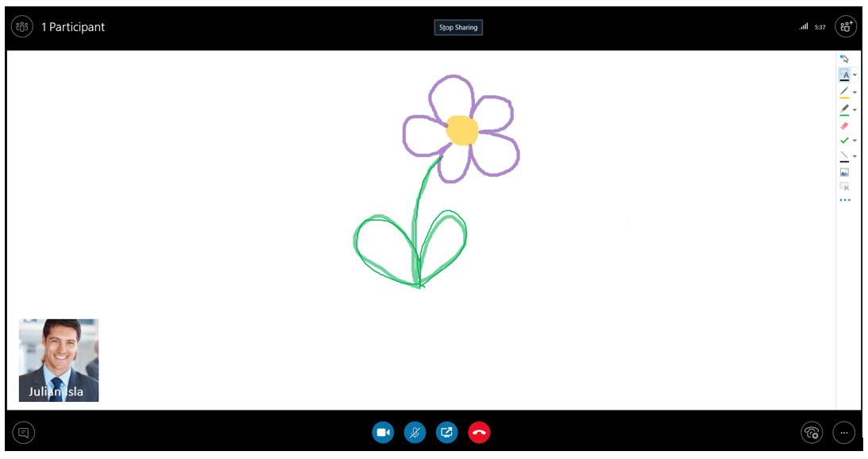This screenshot has height=459, width=868.
Task: Open the share content button
Action: click(447, 433)
